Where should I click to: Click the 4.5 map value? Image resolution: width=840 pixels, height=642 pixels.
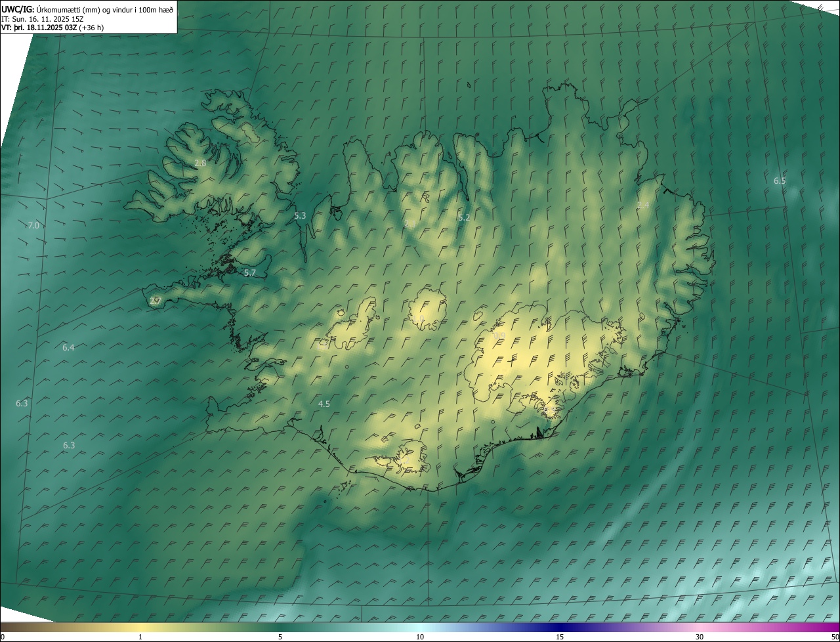(324, 404)
